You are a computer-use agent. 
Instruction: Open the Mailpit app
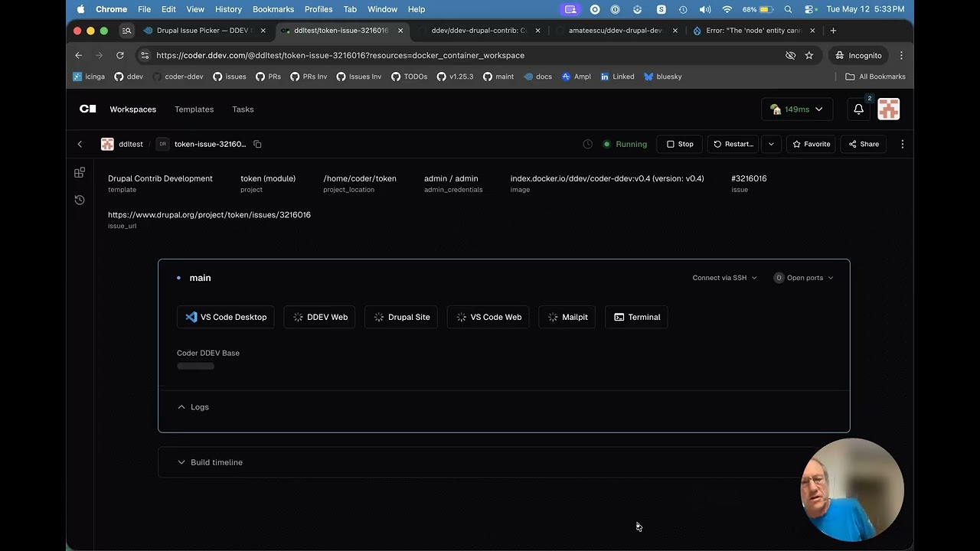coord(567,317)
